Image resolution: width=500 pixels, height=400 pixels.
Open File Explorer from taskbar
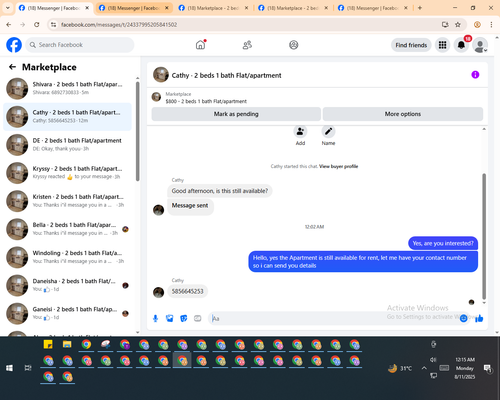point(67,344)
